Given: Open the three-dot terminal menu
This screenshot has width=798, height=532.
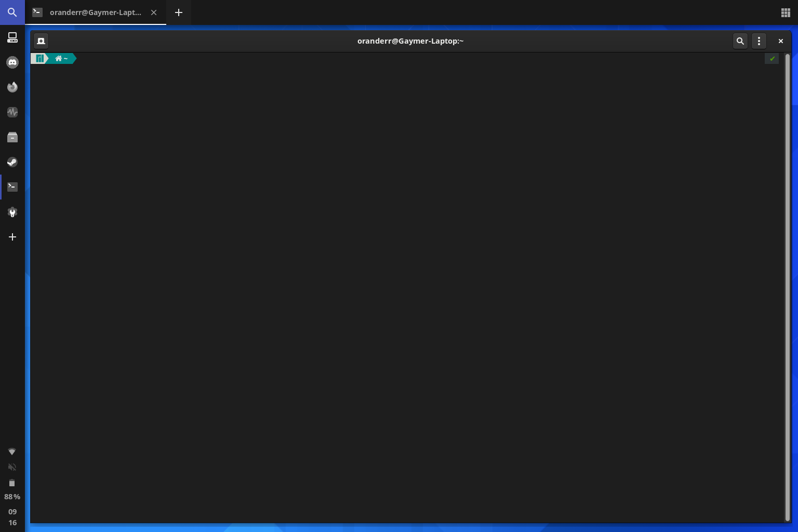Looking at the screenshot, I should click(x=759, y=41).
